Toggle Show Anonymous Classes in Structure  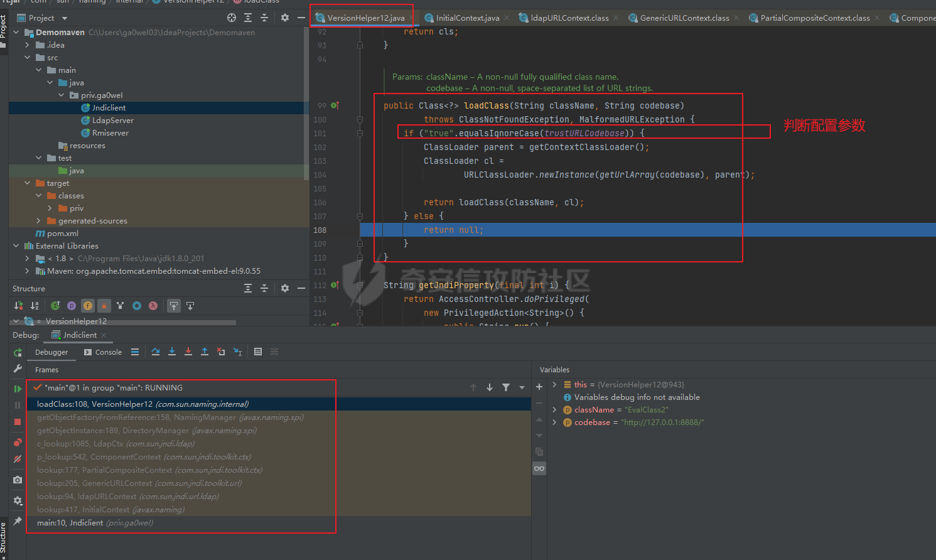tap(137, 306)
